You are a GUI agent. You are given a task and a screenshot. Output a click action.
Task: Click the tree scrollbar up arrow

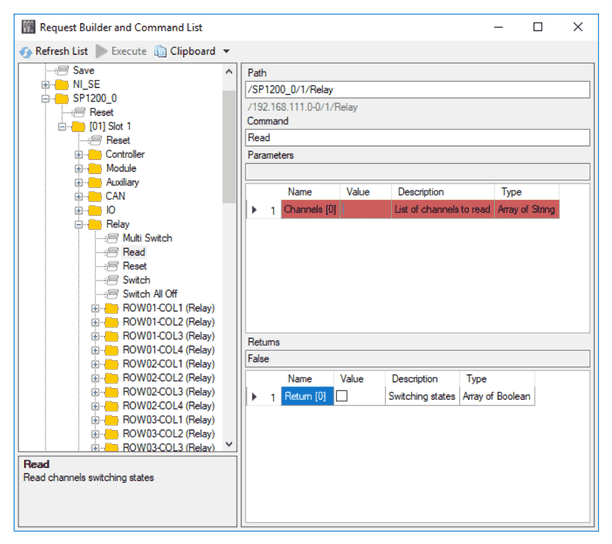pos(229,72)
